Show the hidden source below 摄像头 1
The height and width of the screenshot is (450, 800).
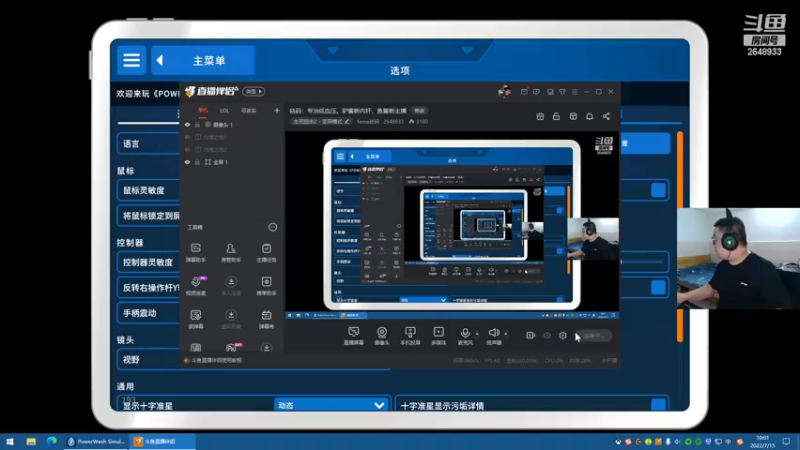[x=187, y=137]
